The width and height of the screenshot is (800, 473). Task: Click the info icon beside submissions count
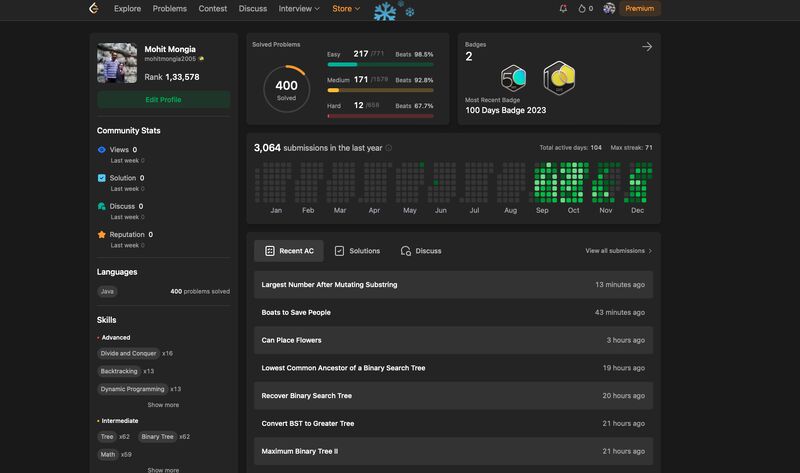[x=389, y=148]
